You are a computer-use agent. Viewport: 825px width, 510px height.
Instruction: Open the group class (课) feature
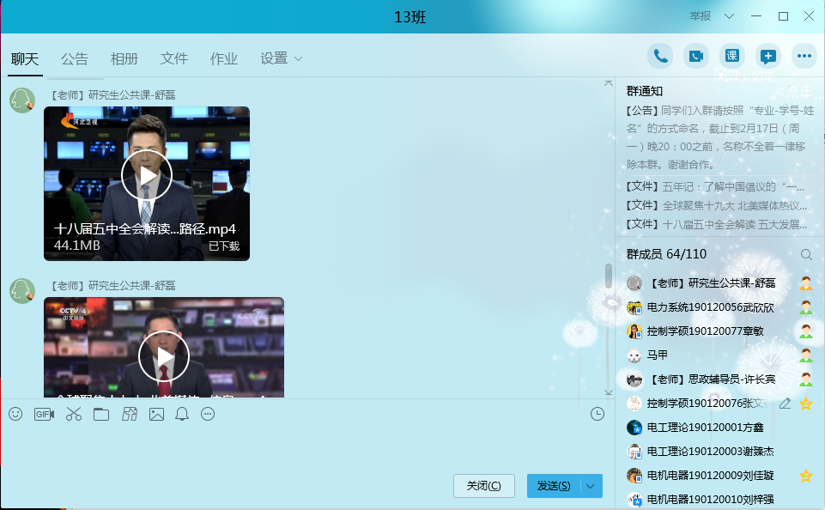coord(732,56)
